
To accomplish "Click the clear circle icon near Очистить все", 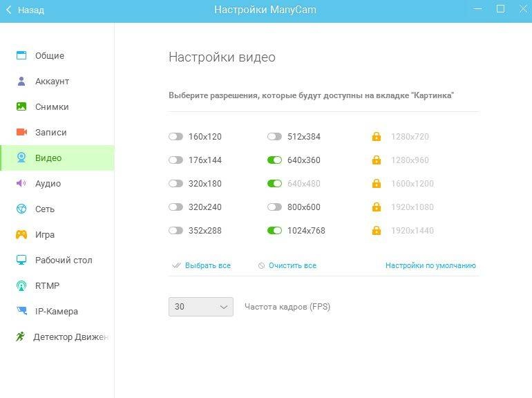I will point(261,265).
